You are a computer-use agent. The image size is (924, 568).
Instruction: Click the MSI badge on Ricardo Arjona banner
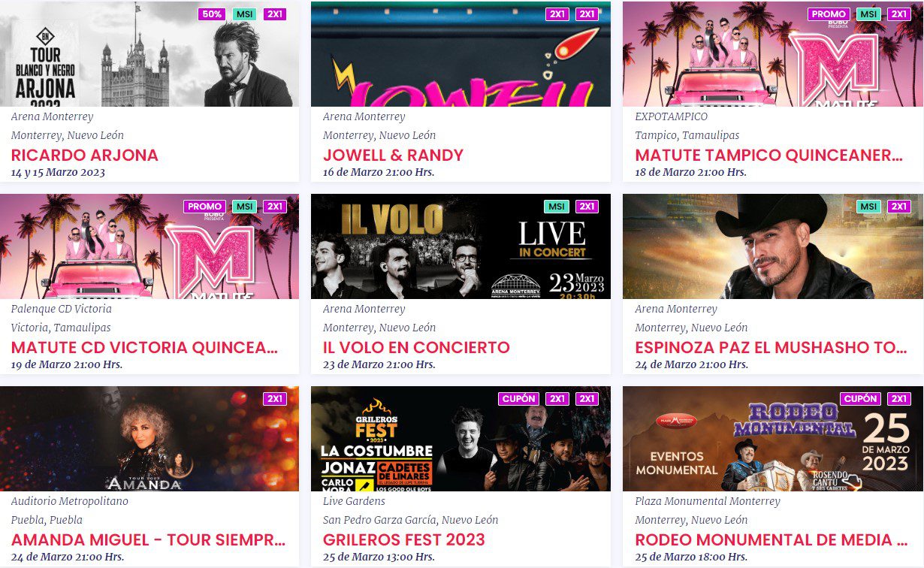pyautogui.click(x=244, y=14)
